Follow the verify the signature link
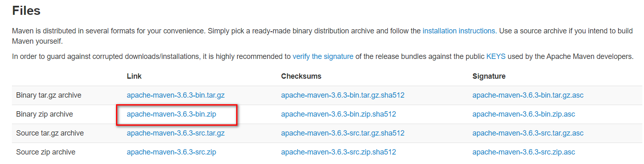The height and width of the screenshot is (164, 644). (x=323, y=56)
